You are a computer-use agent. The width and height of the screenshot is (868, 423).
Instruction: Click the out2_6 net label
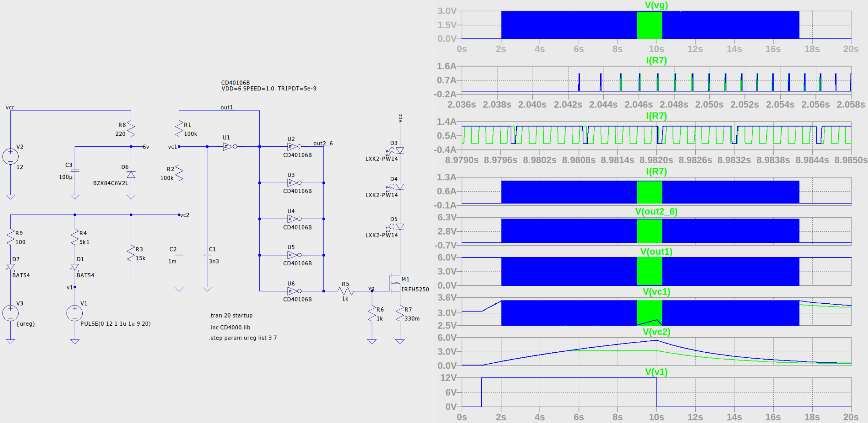(x=323, y=143)
